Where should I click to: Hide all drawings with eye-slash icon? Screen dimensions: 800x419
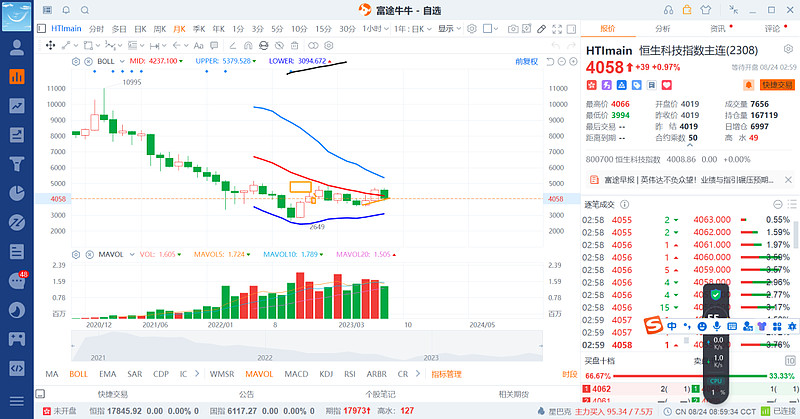[279, 45]
